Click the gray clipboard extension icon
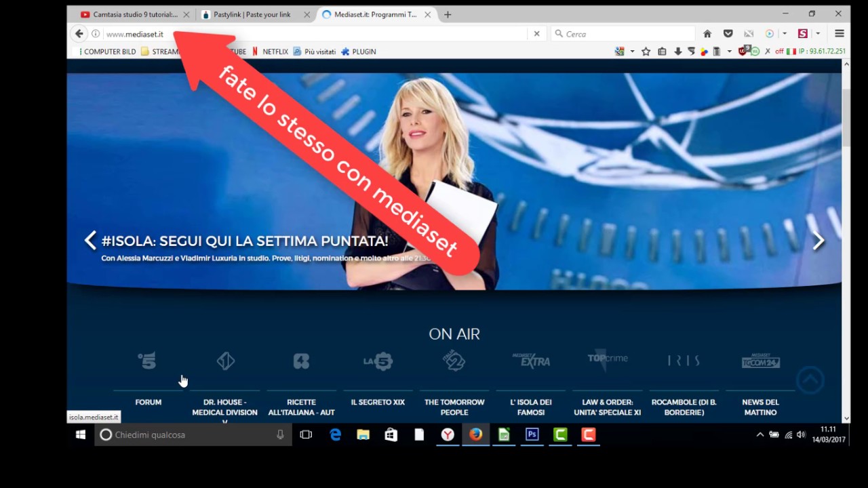 tap(717, 52)
